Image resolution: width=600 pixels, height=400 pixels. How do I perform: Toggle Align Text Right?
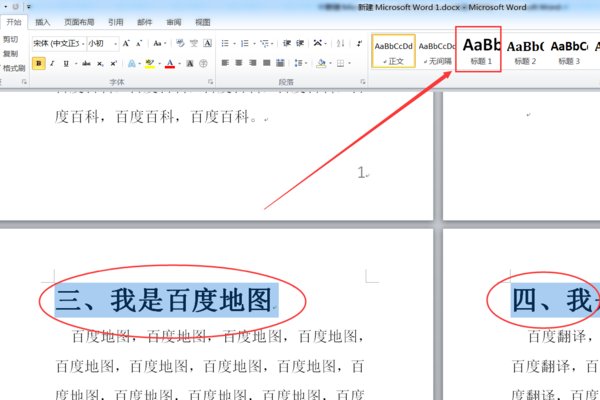pos(253,63)
